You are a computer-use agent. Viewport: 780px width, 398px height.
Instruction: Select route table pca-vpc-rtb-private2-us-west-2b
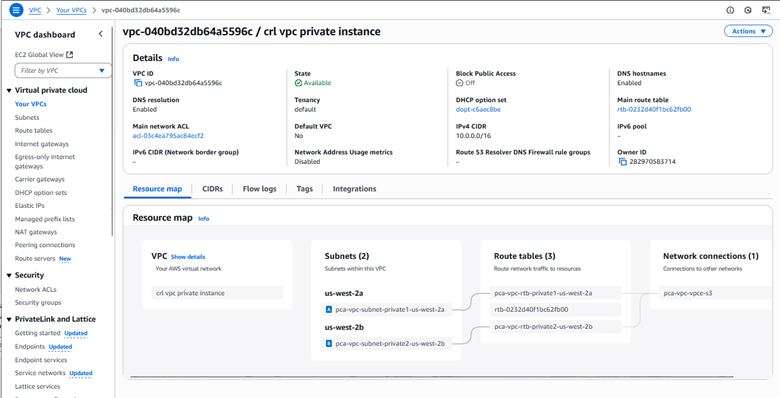tap(555, 326)
